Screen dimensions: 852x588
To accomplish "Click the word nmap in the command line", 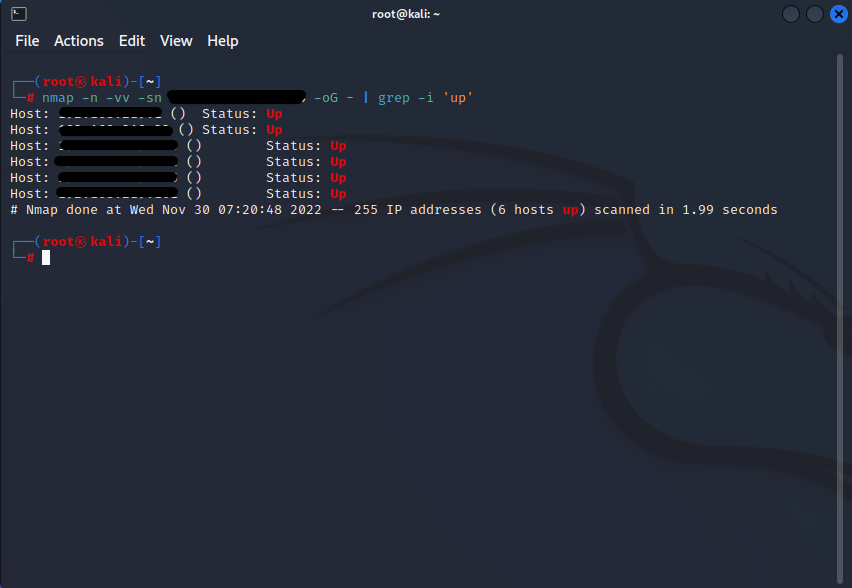I will 58,98.
